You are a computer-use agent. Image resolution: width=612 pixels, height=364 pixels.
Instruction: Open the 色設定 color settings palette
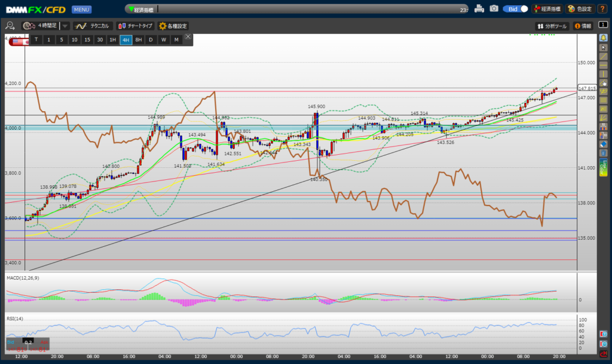click(x=579, y=9)
